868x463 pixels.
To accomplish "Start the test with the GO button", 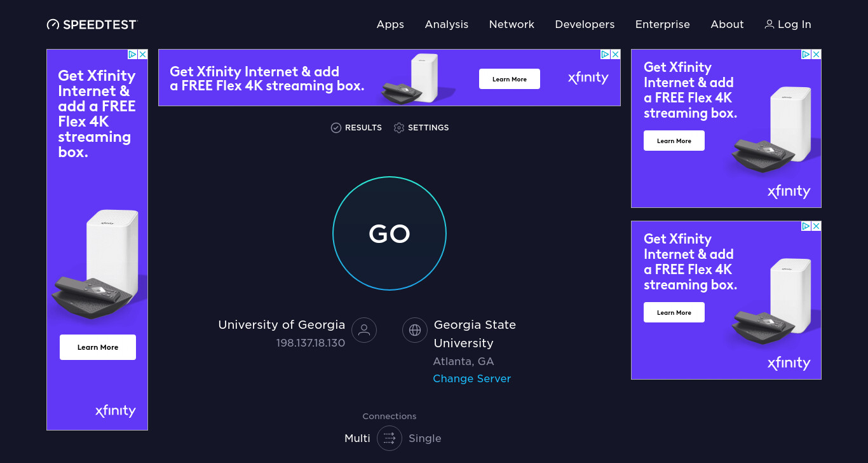I will [x=390, y=233].
